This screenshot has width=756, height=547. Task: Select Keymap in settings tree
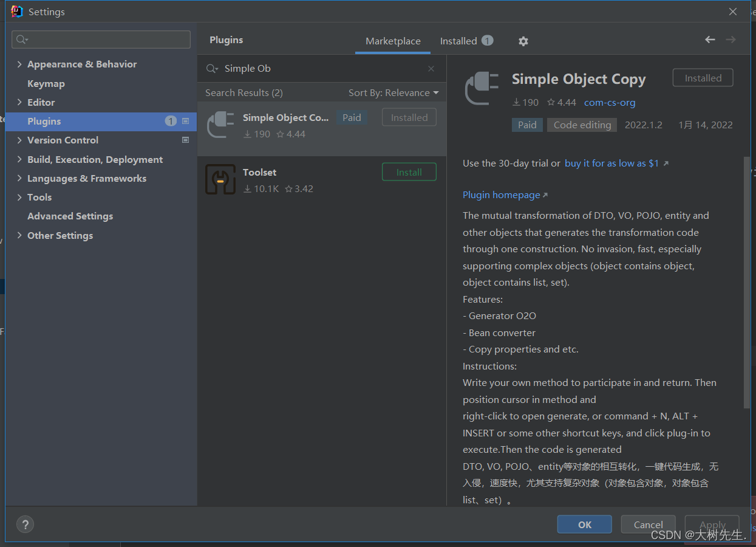(x=46, y=84)
